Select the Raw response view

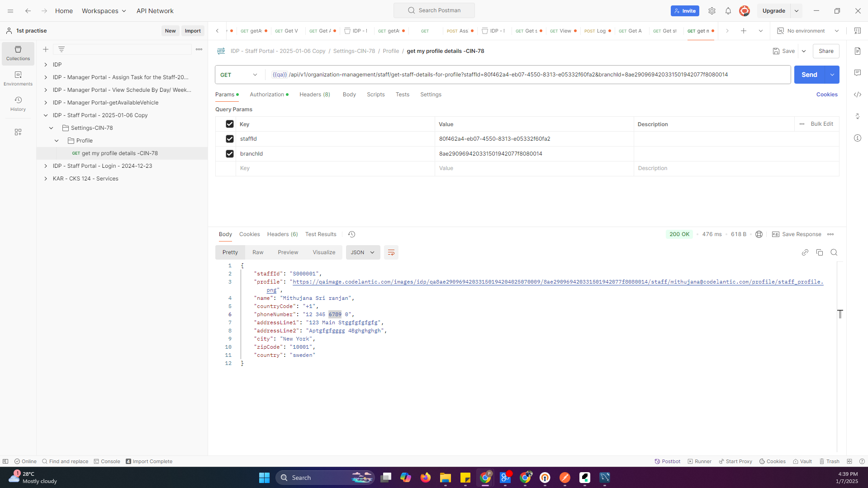pyautogui.click(x=258, y=252)
